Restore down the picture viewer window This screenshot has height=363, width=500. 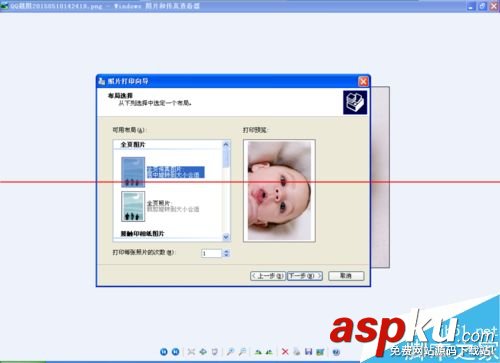pos(482,6)
